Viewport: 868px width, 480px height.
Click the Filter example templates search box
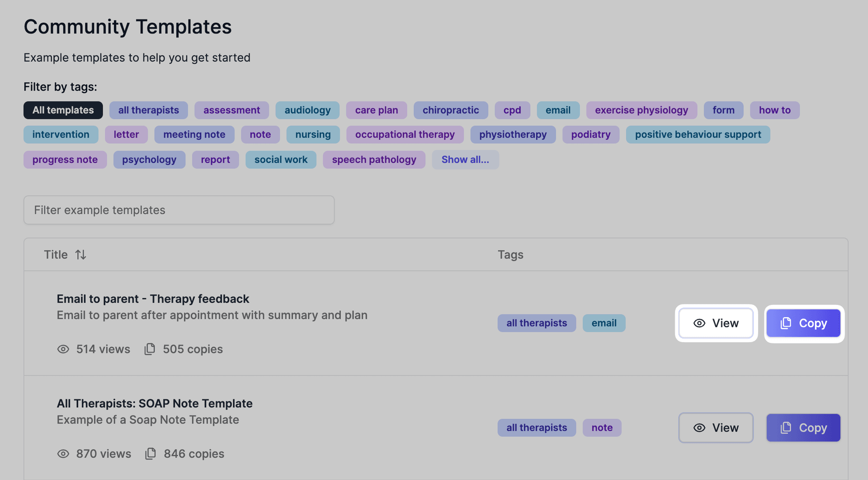coord(179,210)
